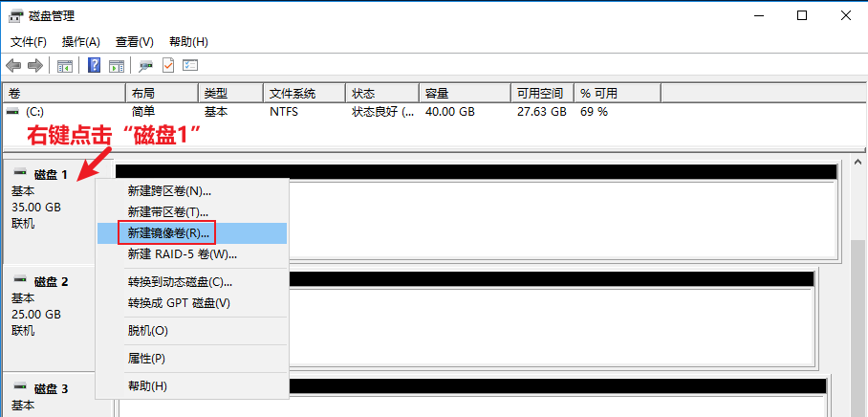Open the 操作(A) menu

(x=80, y=42)
